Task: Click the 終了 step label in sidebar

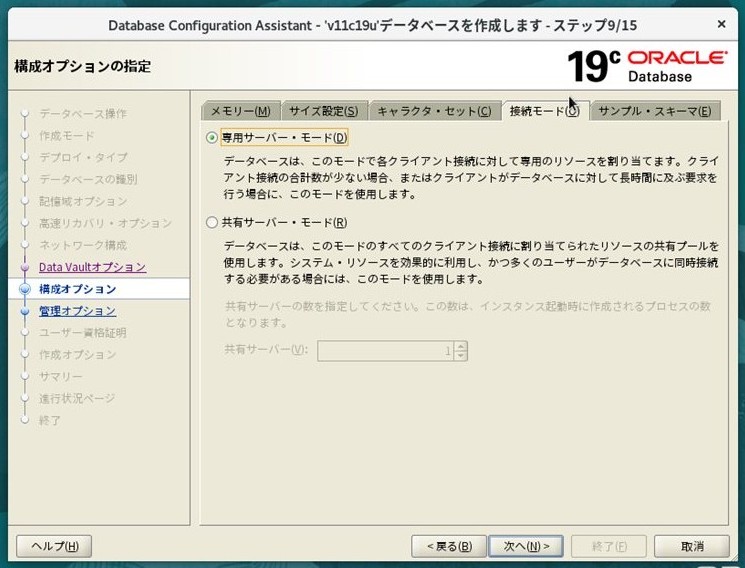Action: tap(49, 420)
